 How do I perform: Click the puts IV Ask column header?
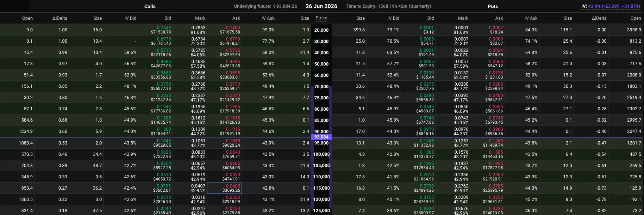[x=531, y=18]
